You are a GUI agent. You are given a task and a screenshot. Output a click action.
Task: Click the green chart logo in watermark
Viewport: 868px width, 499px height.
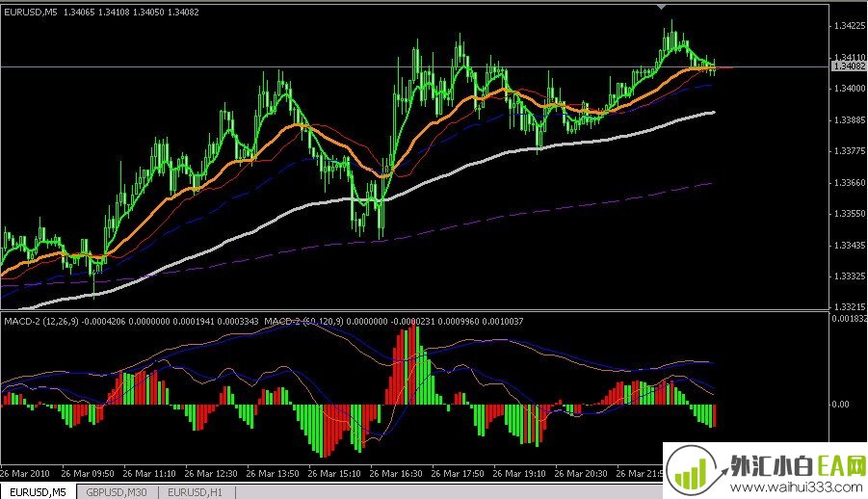[x=691, y=472]
